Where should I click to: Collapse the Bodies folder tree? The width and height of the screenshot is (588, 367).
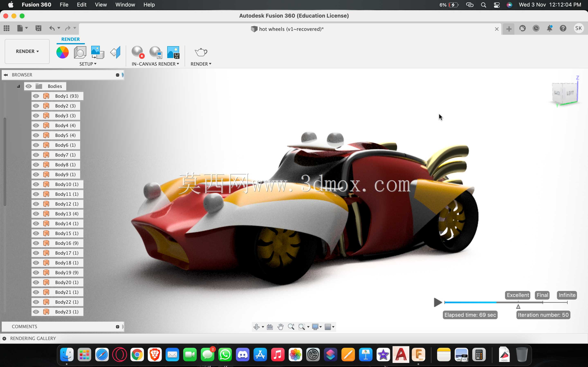[x=18, y=86]
